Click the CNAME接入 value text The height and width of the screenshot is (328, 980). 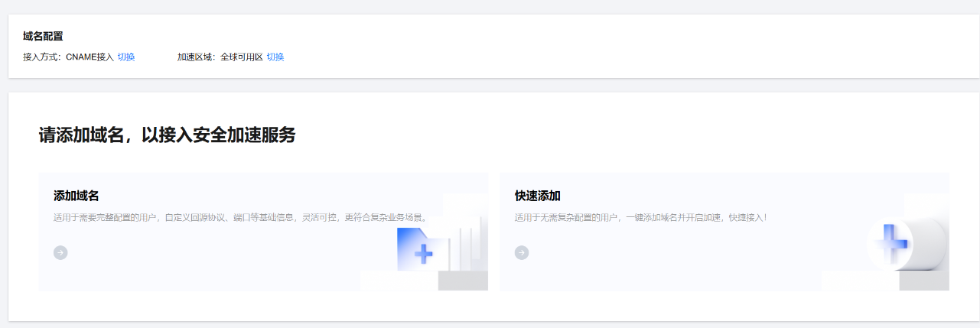pyautogui.click(x=90, y=57)
